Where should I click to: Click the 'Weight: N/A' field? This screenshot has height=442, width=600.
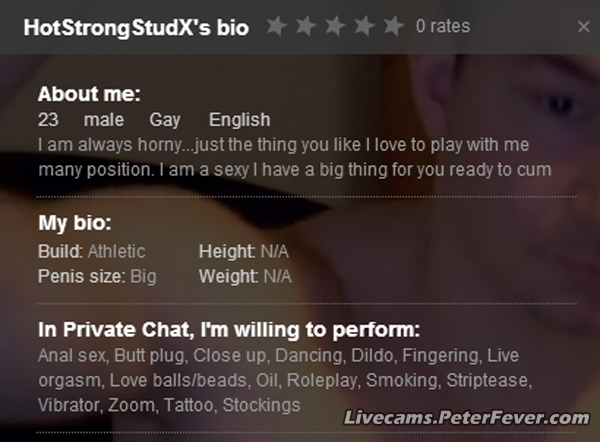pos(245,276)
